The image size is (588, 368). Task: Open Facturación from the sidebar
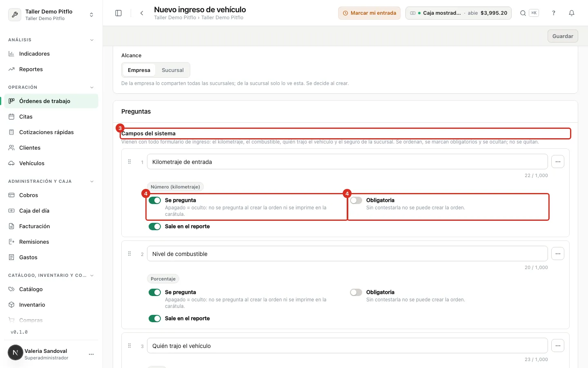coord(51,226)
